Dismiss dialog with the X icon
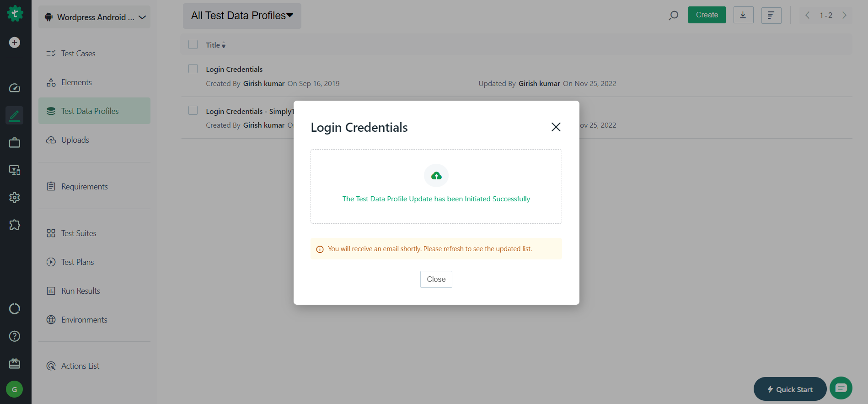 pos(556,127)
